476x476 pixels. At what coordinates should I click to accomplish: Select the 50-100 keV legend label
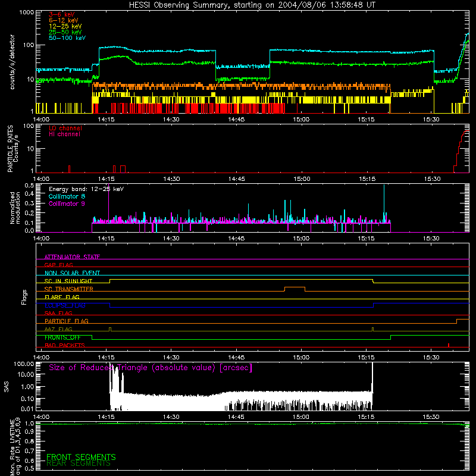[x=67, y=38]
